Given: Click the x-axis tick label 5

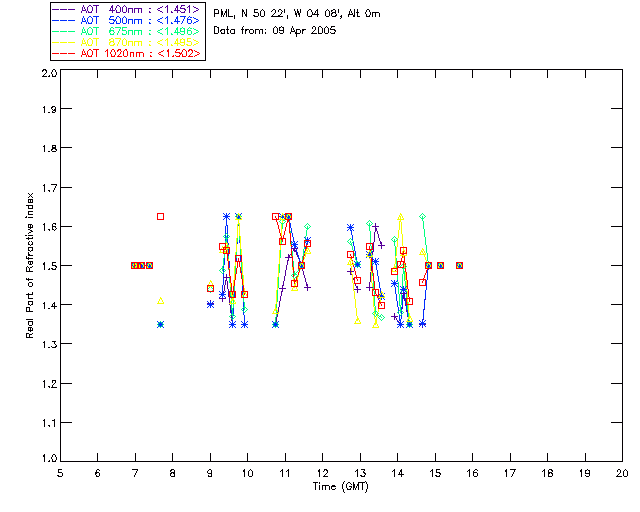Looking at the screenshot, I should point(60,473).
